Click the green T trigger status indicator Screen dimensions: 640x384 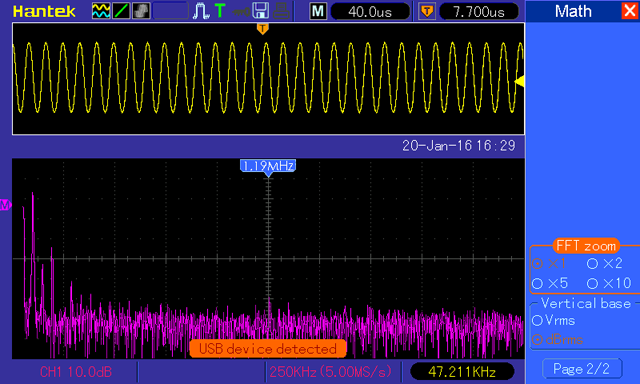pyautogui.click(x=220, y=11)
